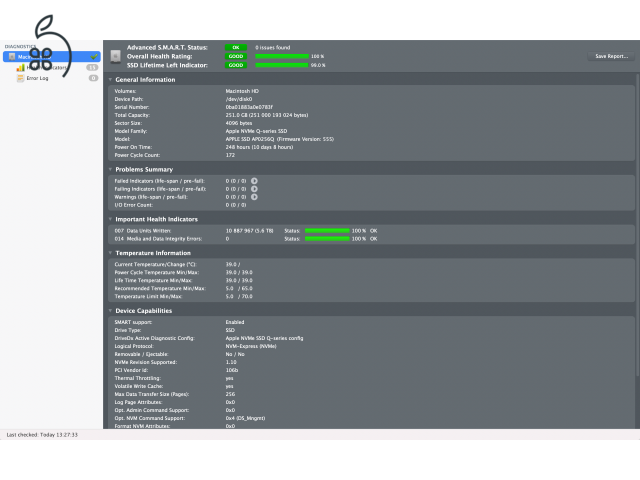This screenshot has height=480, width=640.
Task: Click the Volatile Write Cache row label
Action: [139, 386]
